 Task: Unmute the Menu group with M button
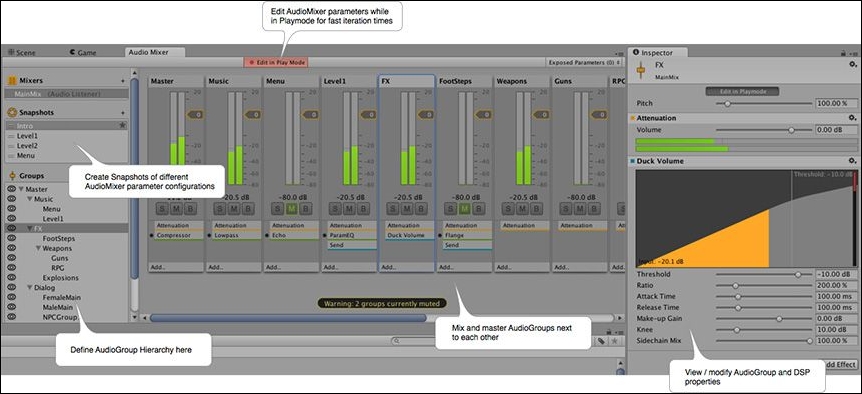tap(292, 208)
